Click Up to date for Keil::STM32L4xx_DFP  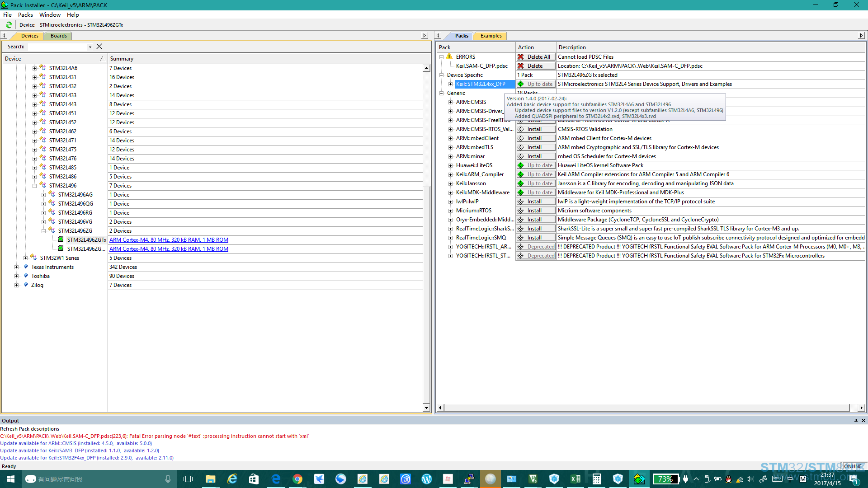pos(536,84)
